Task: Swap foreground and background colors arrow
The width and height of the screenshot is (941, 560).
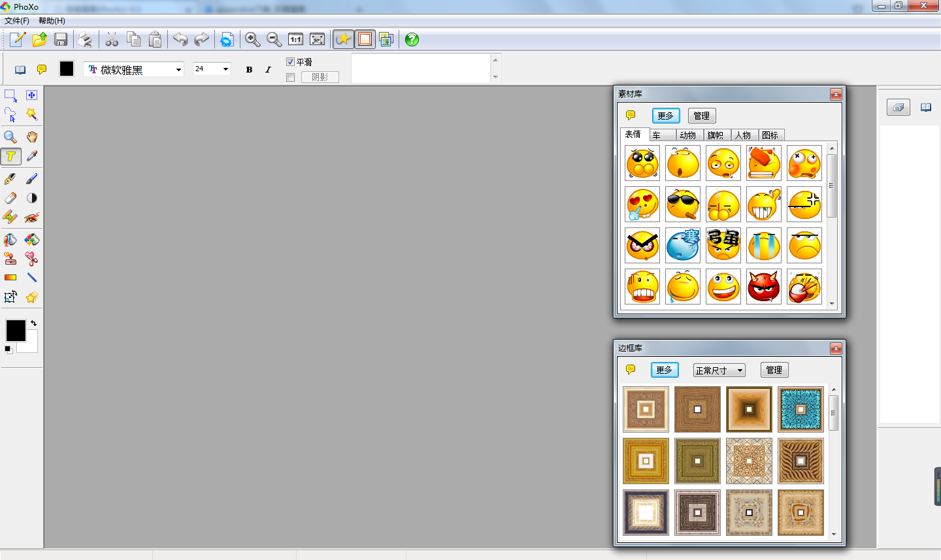Action: [x=33, y=323]
